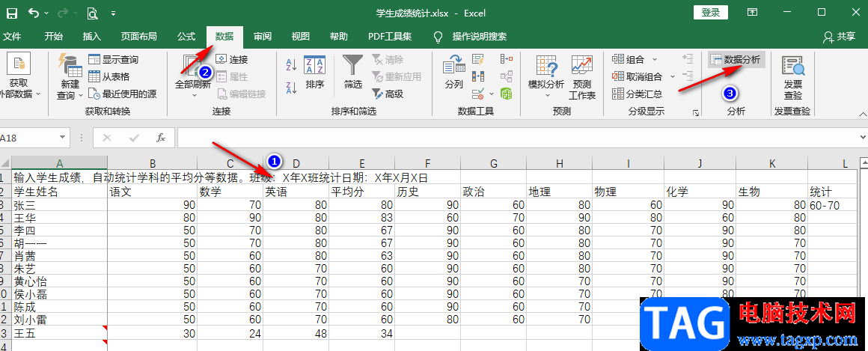Screen dimensions: 868x351
Task: Select the column H header
Action: click(x=559, y=163)
